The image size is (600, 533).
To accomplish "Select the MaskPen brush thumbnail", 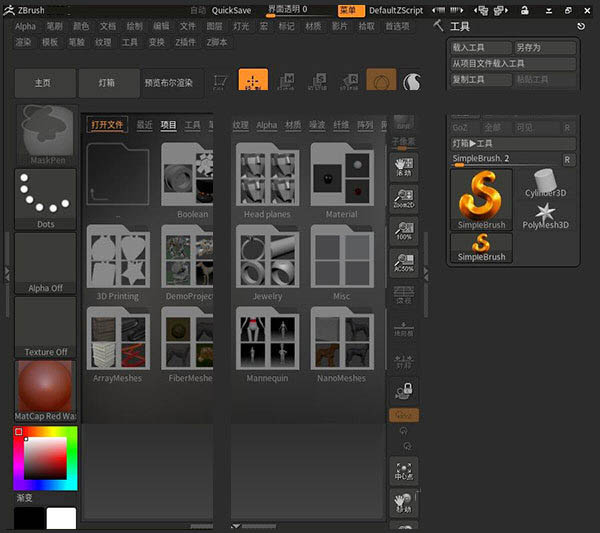I will pos(45,133).
